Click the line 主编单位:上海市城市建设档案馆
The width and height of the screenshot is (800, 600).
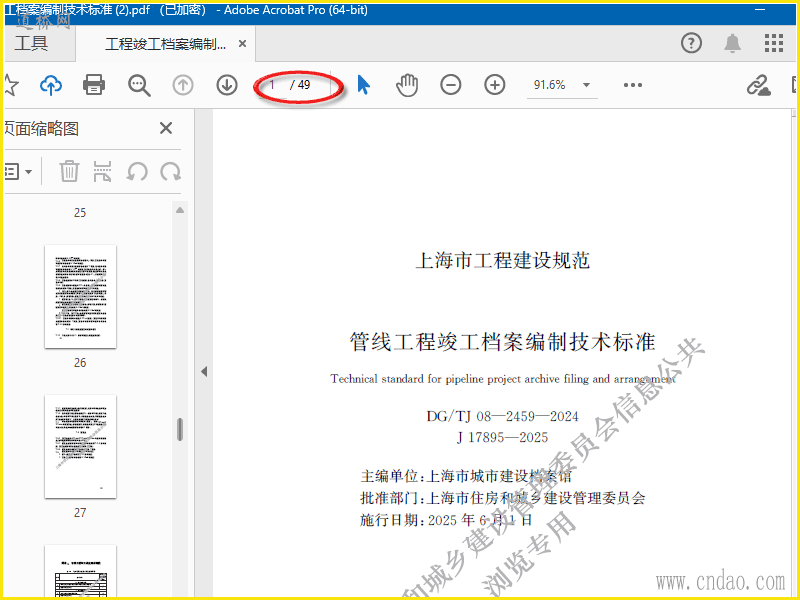pos(466,476)
